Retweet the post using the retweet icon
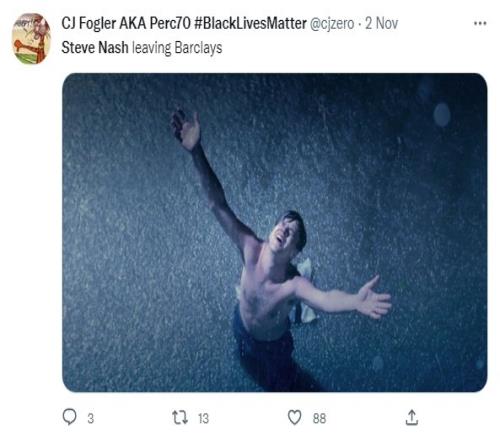The width and height of the screenshot is (500, 440). click(x=180, y=417)
